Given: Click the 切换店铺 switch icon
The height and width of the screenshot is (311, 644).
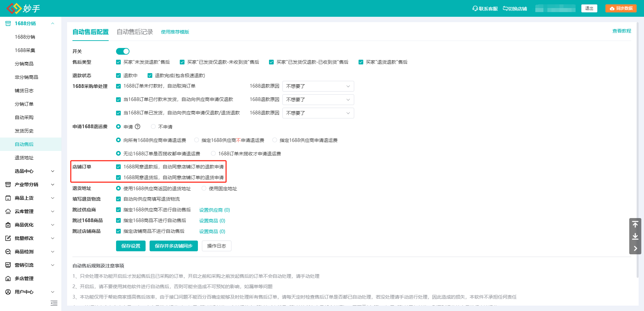Looking at the screenshot, I should pos(505,8).
